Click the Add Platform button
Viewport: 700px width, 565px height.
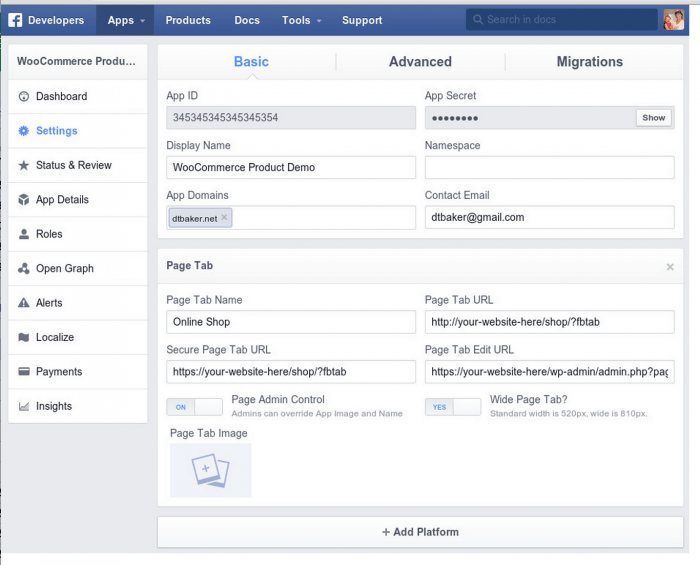click(x=420, y=532)
